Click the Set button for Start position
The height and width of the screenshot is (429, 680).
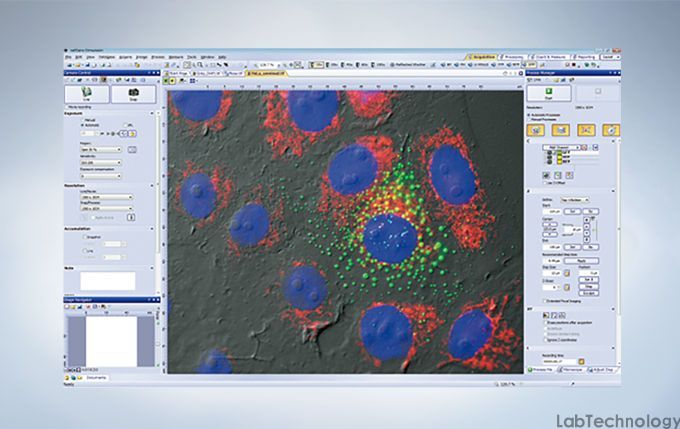(573, 211)
